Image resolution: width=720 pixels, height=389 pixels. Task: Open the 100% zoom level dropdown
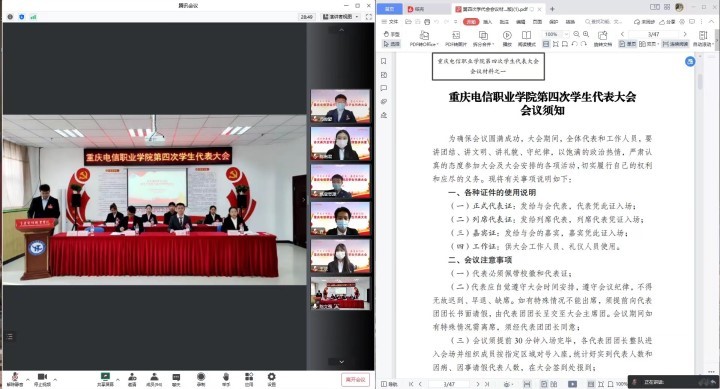tap(556, 34)
